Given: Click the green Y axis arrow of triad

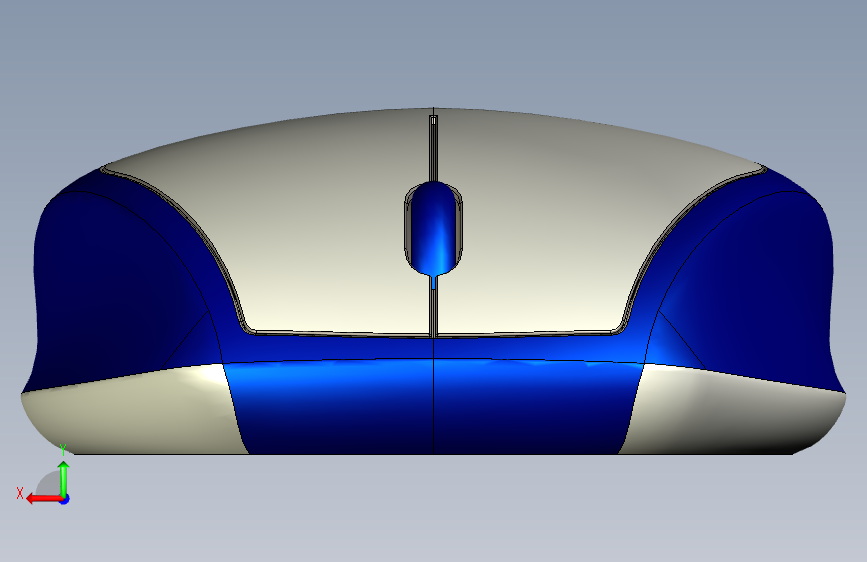Looking at the screenshot, I should (x=64, y=480).
